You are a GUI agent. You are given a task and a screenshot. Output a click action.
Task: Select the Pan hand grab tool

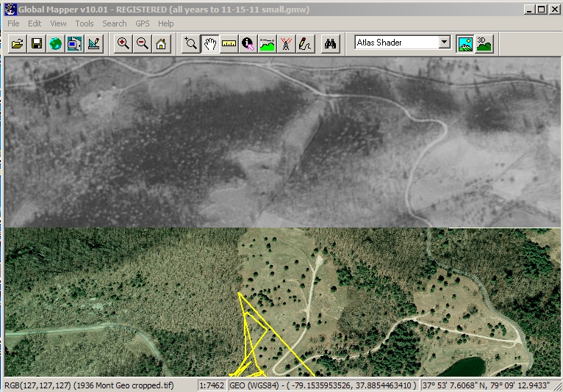210,44
